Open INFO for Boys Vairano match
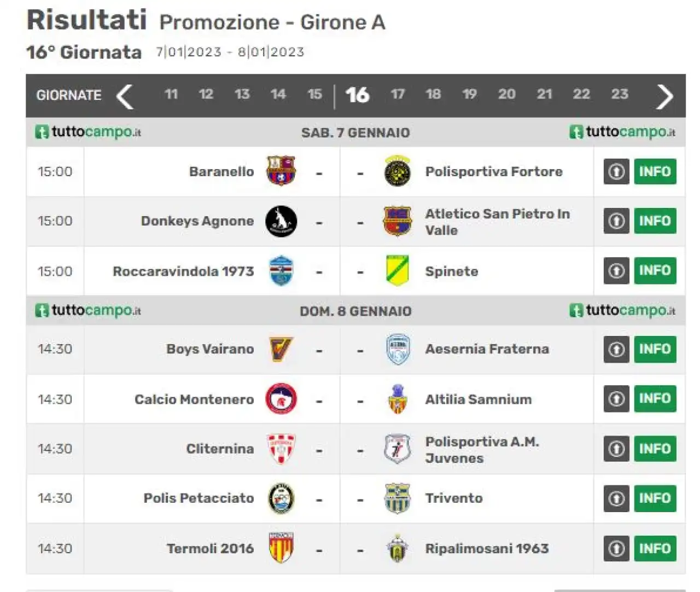 click(x=655, y=349)
